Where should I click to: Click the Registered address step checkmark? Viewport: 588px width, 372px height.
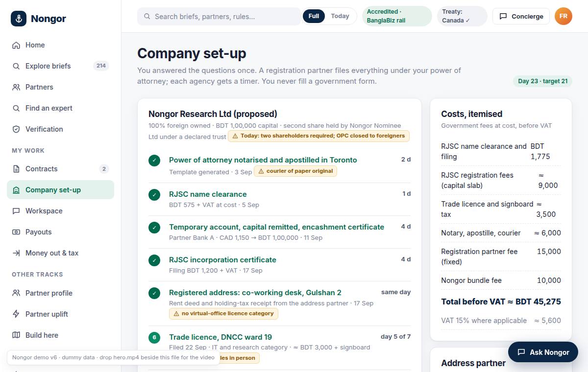[154, 293]
